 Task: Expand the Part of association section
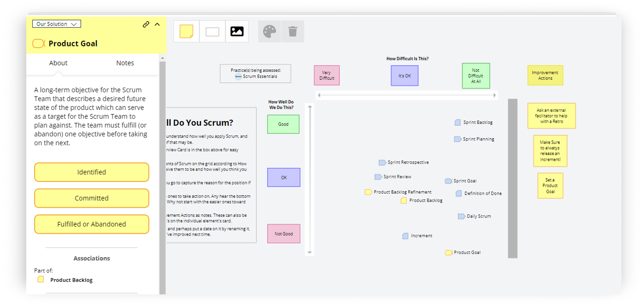pyautogui.click(x=43, y=270)
